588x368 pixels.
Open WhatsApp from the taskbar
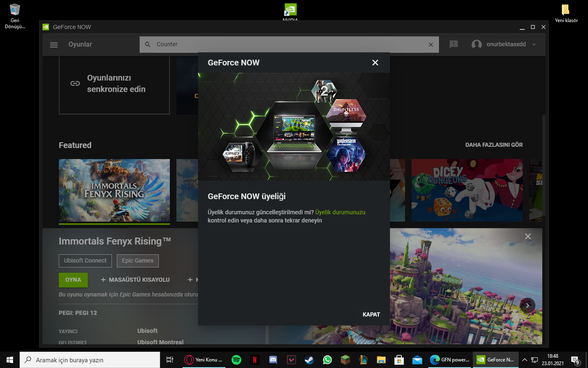[327, 360]
